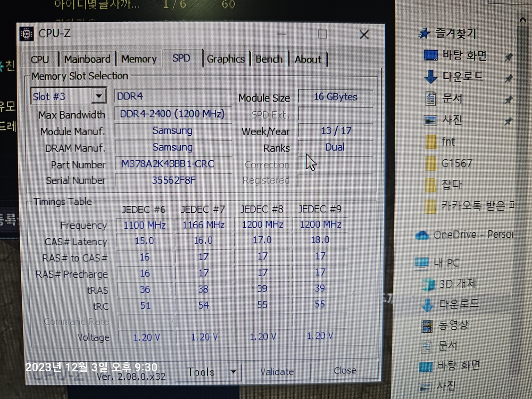The height and width of the screenshot is (399, 532).
Task: Open the About tab
Action: (307, 60)
